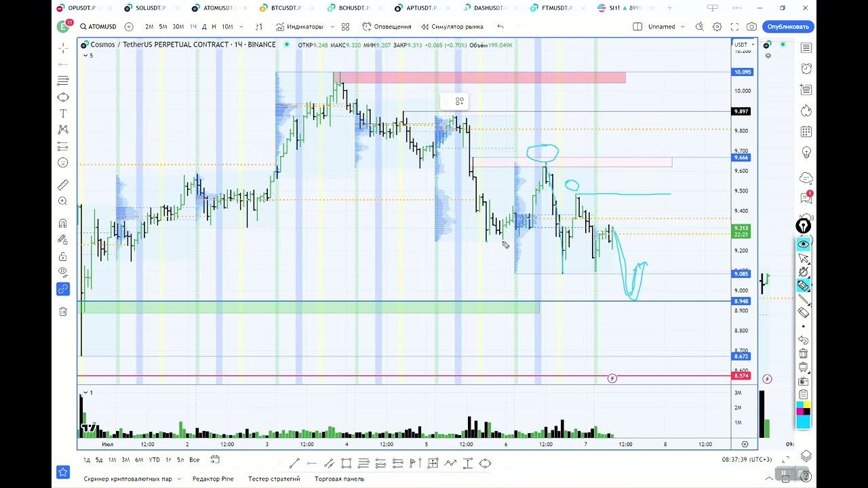Click the eye icon in drawing overlay
868x488 pixels.
(x=804, y=244)
